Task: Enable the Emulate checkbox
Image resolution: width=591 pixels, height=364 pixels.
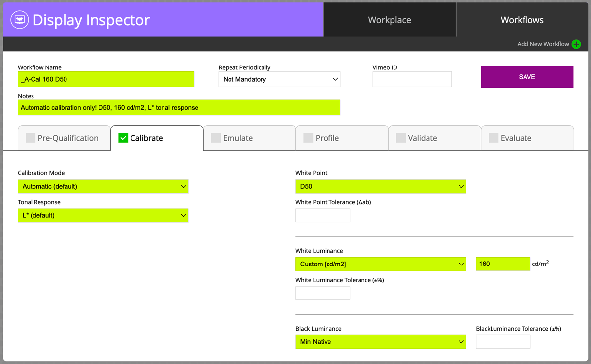Action: click(216, 138)
